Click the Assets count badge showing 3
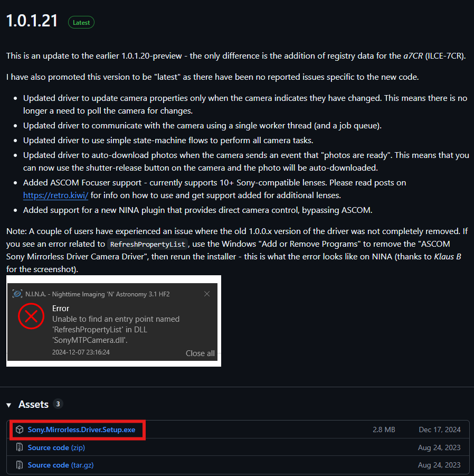This screenshot has width=474, height=476. [58, 404]
